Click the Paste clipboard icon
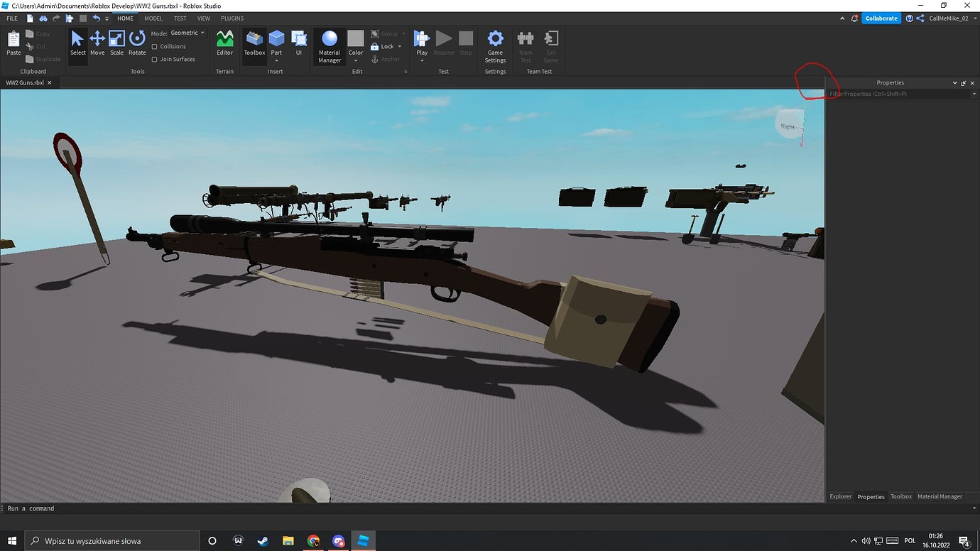The width and height of the screenshot is (980, 551). coord(13,43)
